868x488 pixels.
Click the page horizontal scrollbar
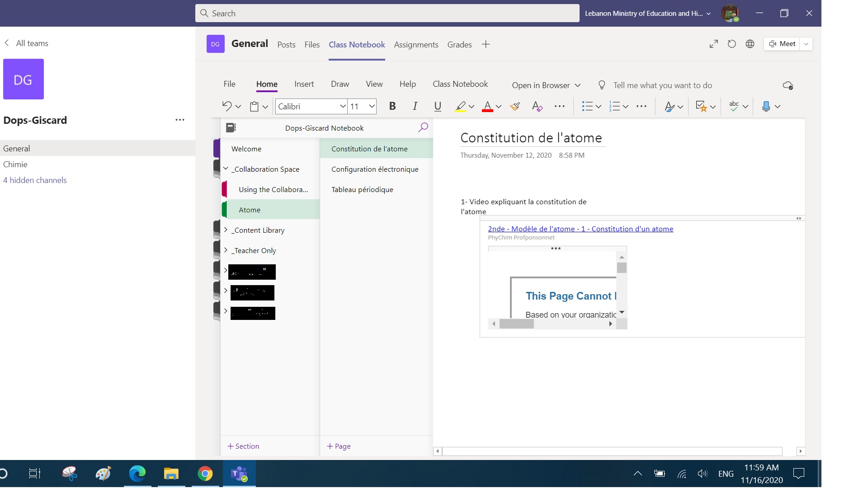[612, 451]
